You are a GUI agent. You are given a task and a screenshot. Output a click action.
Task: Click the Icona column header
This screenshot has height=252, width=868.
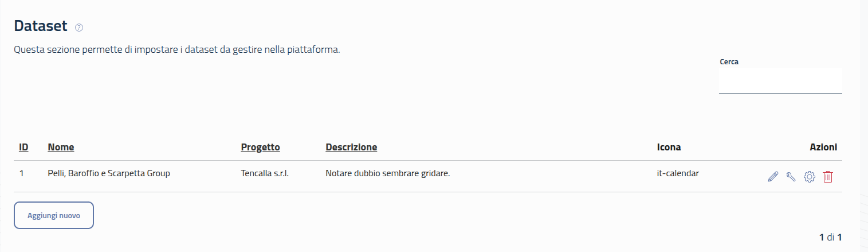click(x=669, y=148)
